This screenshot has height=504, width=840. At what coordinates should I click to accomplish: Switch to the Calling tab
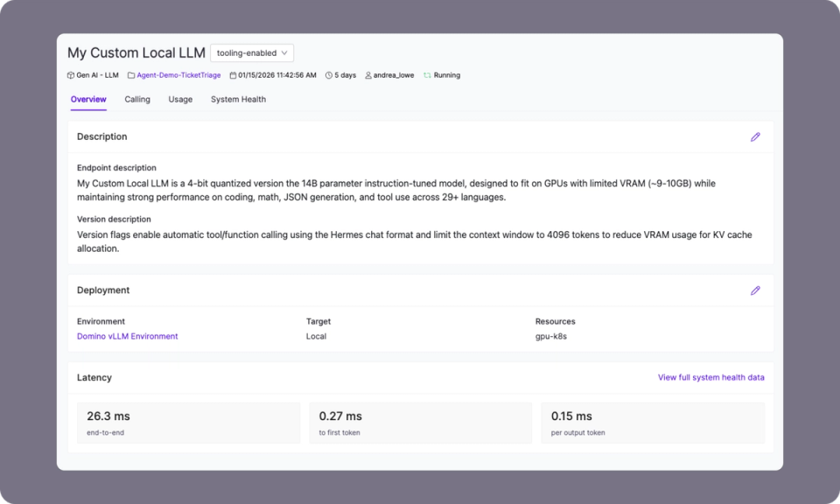click(136, 99)
